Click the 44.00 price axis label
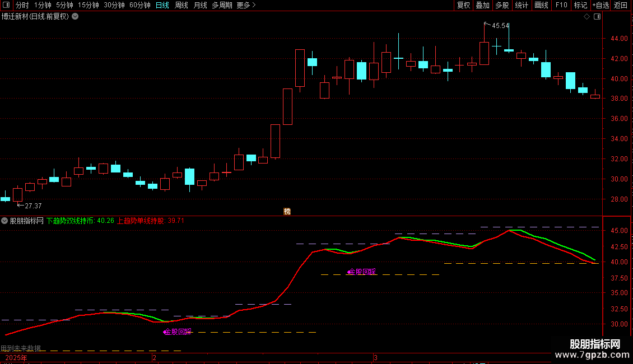 [x=619, y=39]
